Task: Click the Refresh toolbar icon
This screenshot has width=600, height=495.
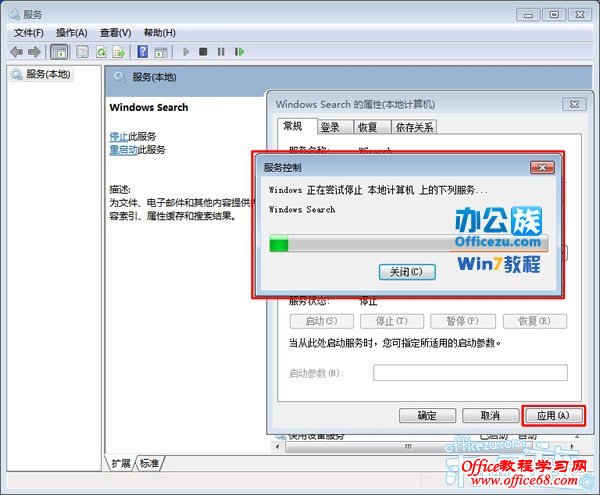Action: [x=101, y=52]
